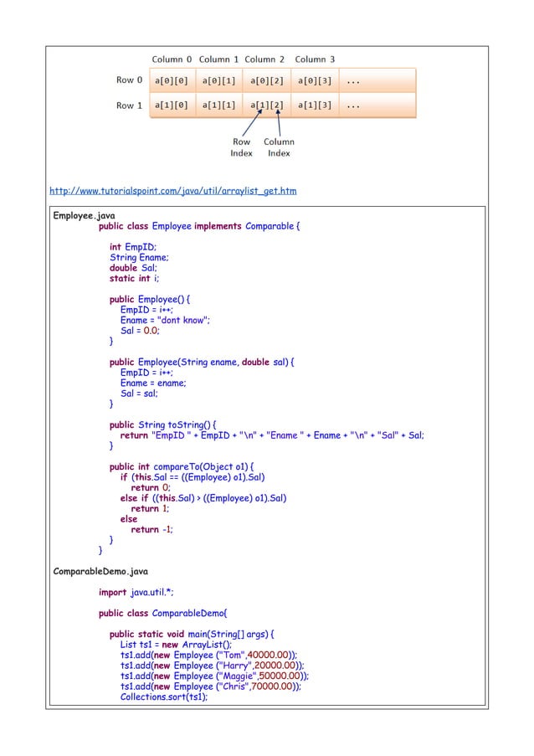Click the ts1.add line with "Chris"
Screen dimensions: 534x756
[x=211, y=687]
